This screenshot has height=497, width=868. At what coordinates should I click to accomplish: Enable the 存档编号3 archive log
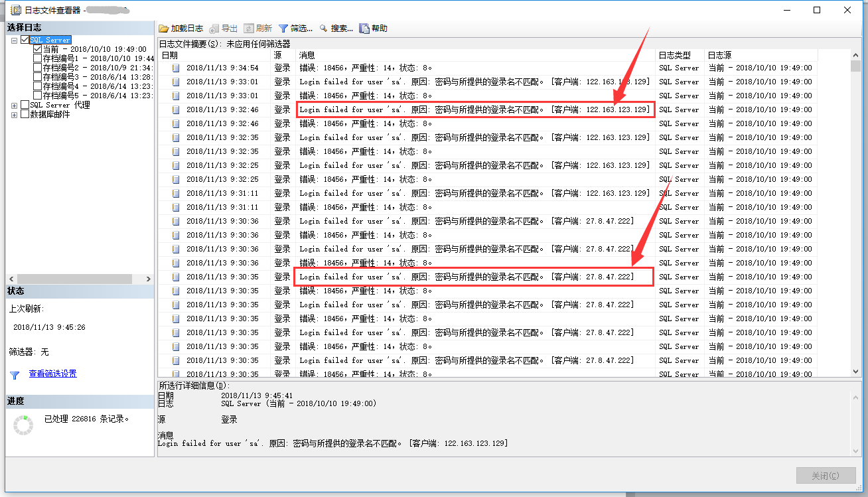point(37,77)
